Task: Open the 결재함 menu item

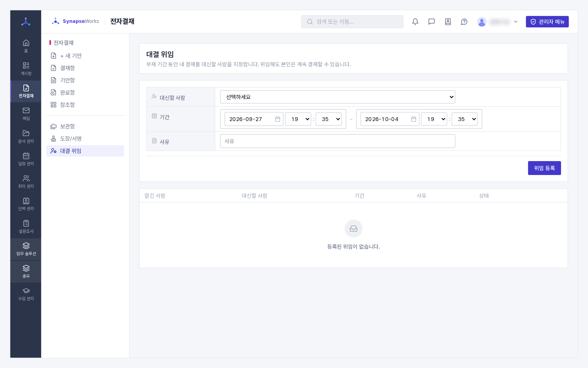Action: point(85,68)
